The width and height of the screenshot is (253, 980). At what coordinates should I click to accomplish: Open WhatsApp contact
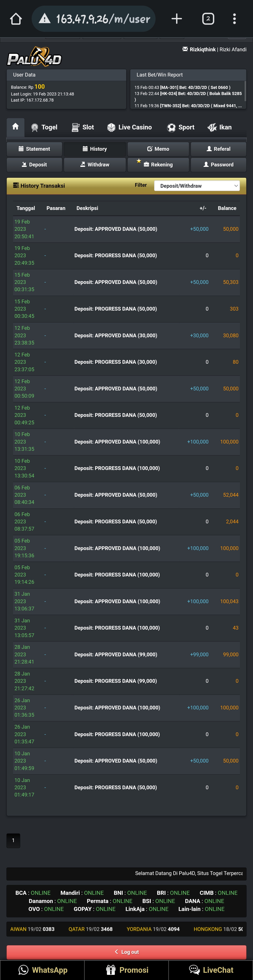pos(42,970)
